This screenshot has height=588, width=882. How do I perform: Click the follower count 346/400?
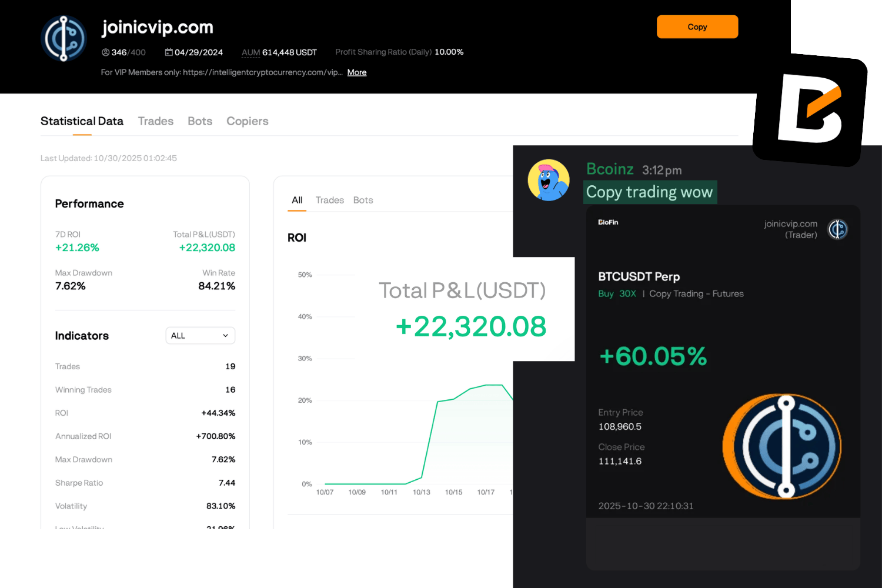(129, 52)
